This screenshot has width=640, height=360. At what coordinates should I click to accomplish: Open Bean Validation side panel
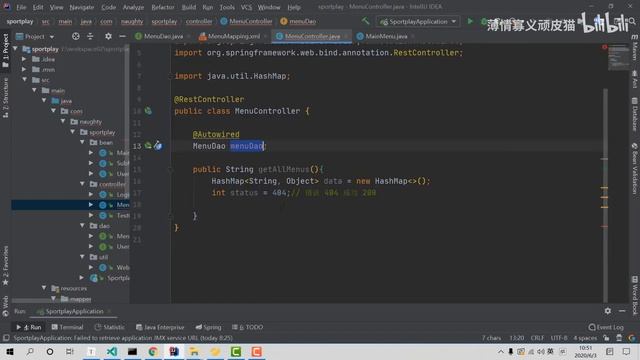tap(635, 168)
